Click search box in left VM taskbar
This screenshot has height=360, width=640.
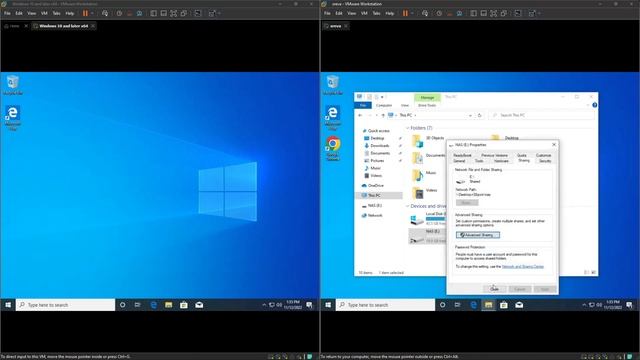point(65,305)
